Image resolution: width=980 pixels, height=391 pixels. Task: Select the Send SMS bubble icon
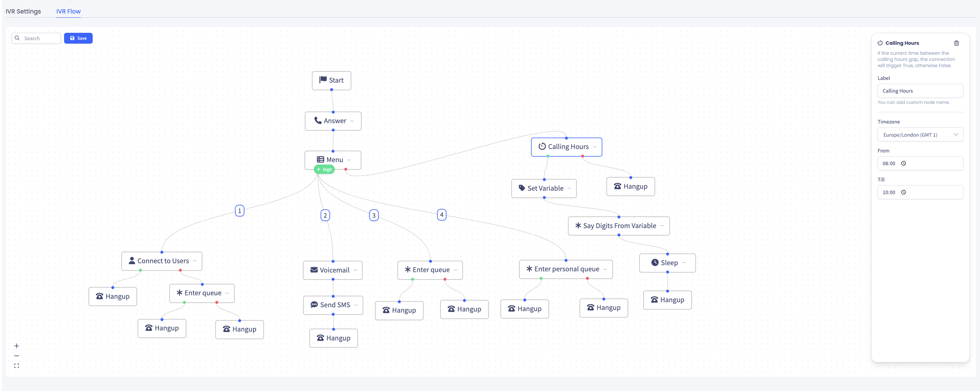(x=314, y=305)
